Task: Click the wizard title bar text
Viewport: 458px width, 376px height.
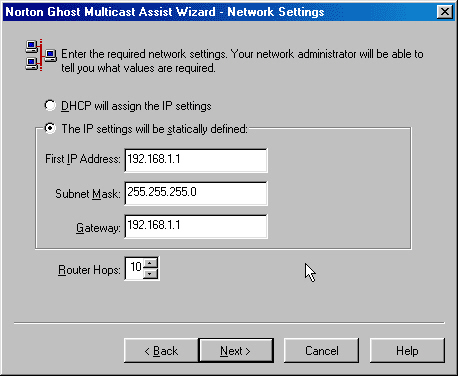Action: (x=165, y=12)
